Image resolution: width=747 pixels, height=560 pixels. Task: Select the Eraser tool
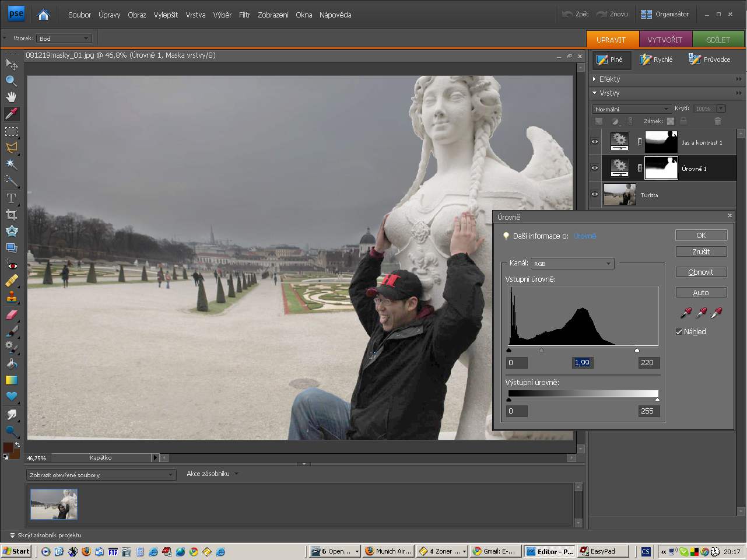tap(11, 314)
